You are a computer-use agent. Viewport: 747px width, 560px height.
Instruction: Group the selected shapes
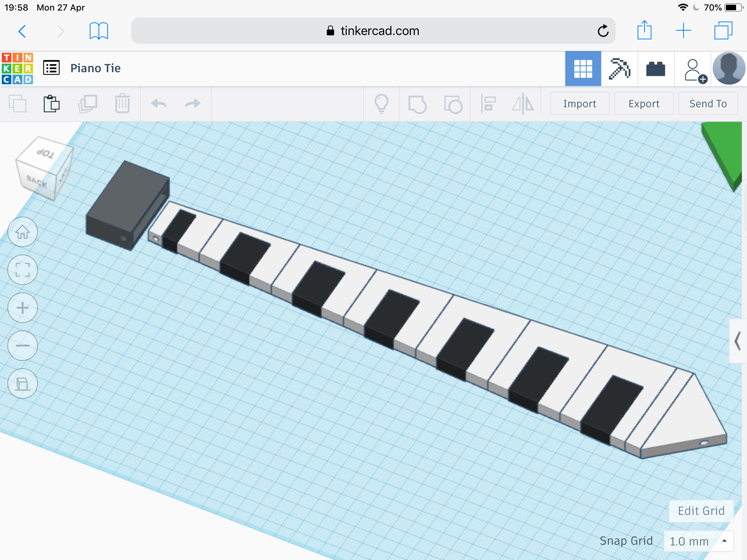417,104
